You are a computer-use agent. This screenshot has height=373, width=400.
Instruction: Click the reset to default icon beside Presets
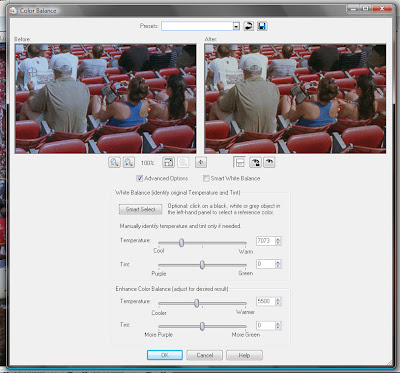click(248, 26)
